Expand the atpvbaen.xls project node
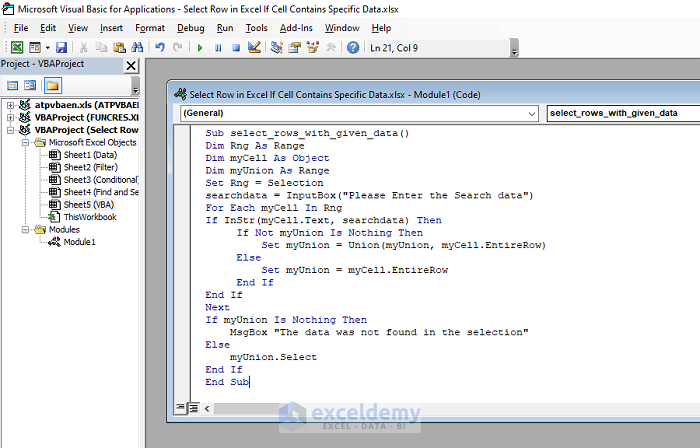700x448 pixels. tap(10, 105)
